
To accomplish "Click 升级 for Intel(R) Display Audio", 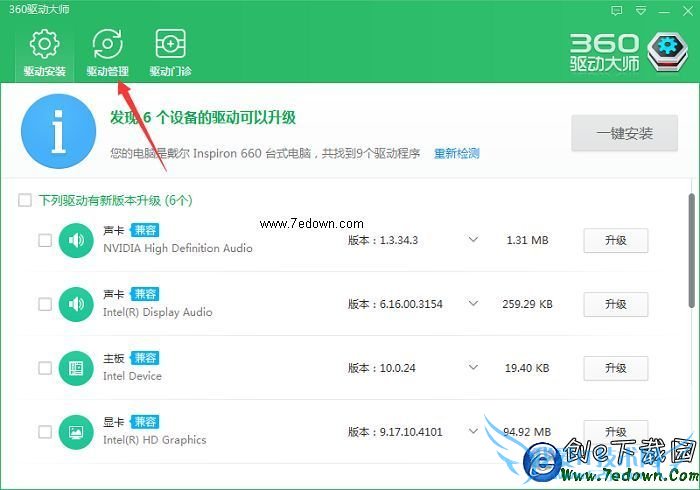I will point(616,304).
